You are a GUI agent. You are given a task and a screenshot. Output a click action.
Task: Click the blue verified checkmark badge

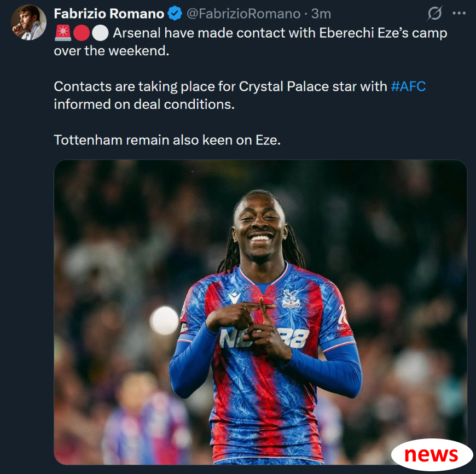point(175,14)
